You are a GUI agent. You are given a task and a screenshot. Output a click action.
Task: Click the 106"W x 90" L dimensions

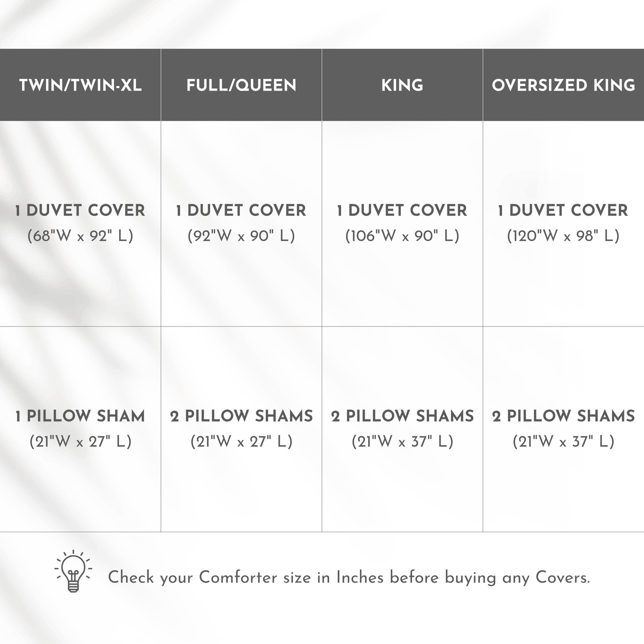(402, 236)
